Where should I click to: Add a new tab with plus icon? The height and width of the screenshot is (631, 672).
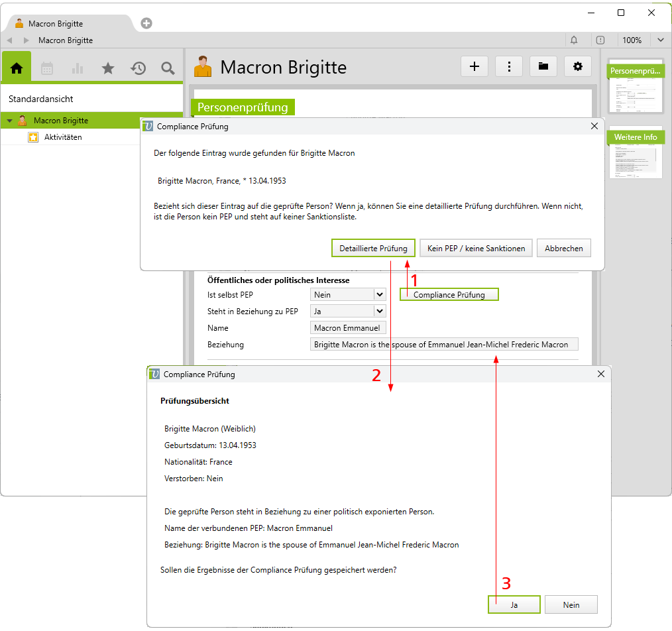pyautogui.click(x=146, y=23)
